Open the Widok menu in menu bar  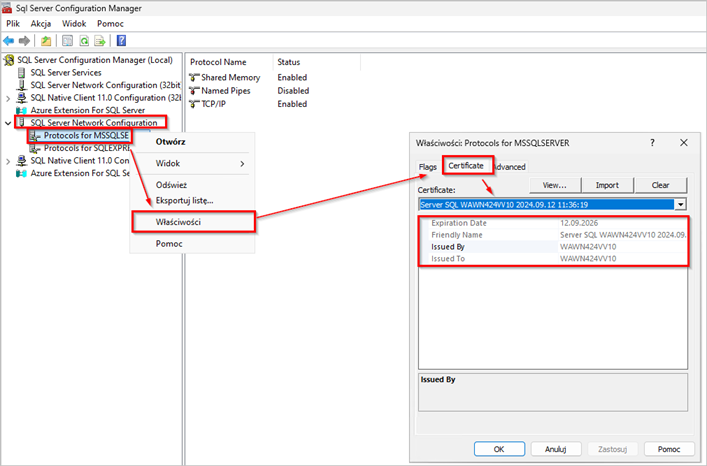coord(74,24)
